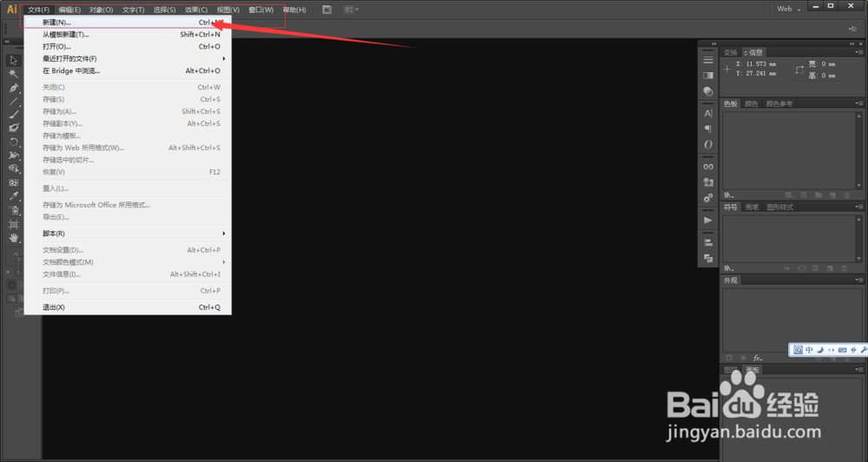Open the Links panel icon
Screen dimensions: 868x462
click(x=708, y=167)
